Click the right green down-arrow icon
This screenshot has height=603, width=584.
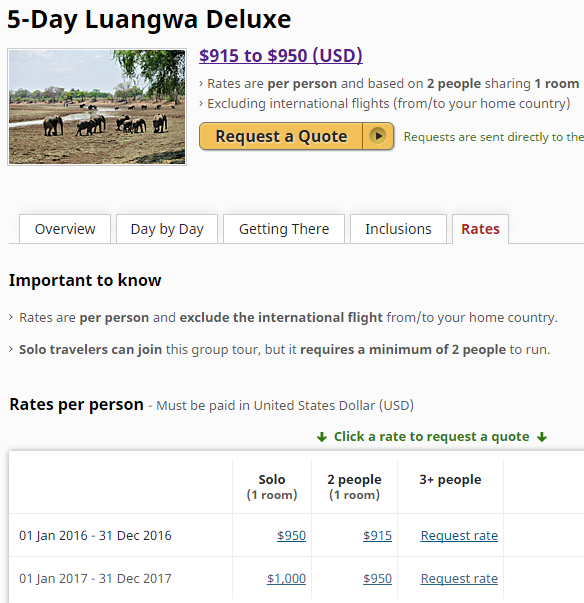542,437
